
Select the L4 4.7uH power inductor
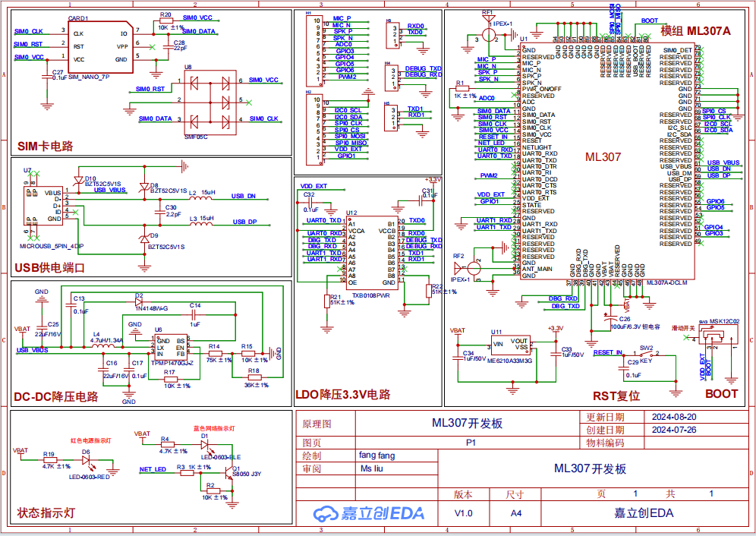pos(103,345)
